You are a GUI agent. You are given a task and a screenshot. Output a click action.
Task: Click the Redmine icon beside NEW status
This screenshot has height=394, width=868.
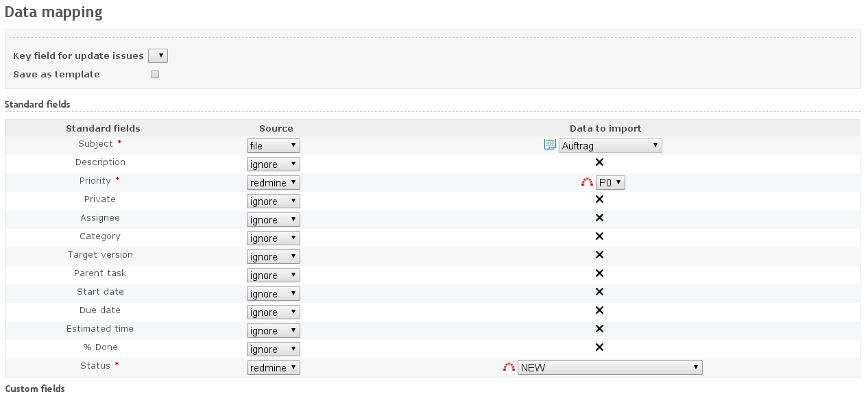pos(509,367)
